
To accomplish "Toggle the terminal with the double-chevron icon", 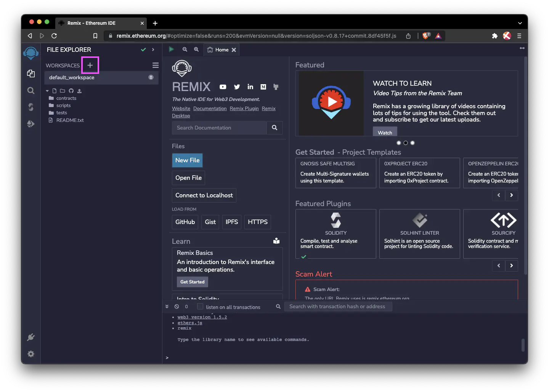I will pos(167,306).
